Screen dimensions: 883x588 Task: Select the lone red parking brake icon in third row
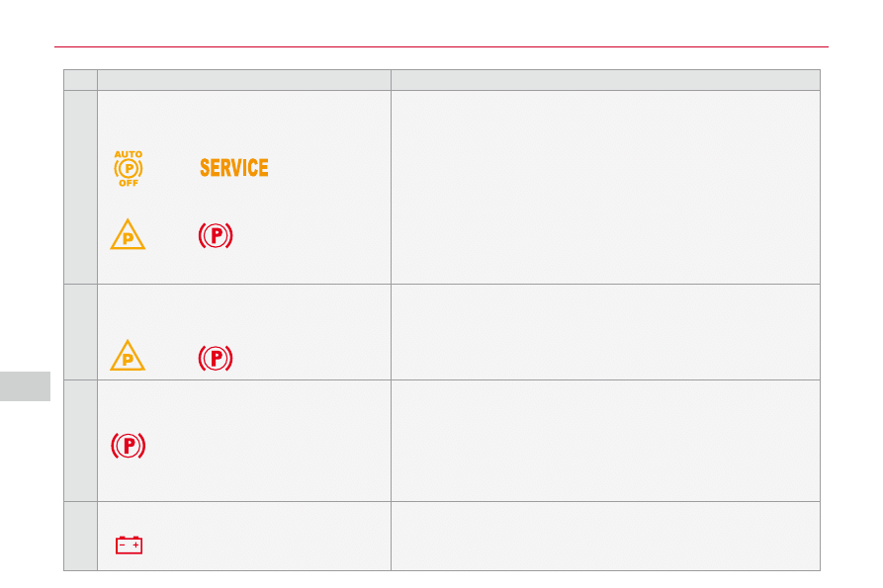(x=129, y=447)
